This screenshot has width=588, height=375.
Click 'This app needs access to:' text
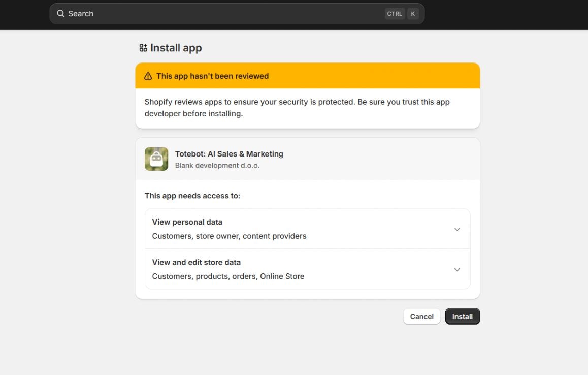point(192,196)
